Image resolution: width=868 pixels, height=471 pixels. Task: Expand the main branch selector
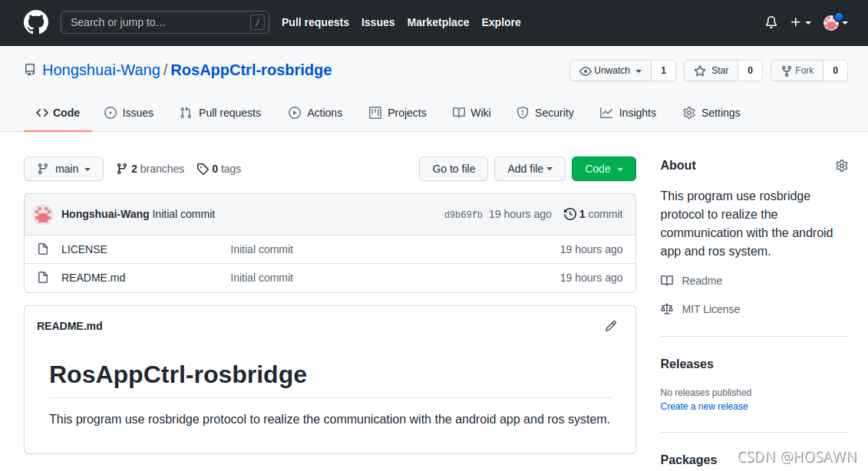(x=64, y=169)
